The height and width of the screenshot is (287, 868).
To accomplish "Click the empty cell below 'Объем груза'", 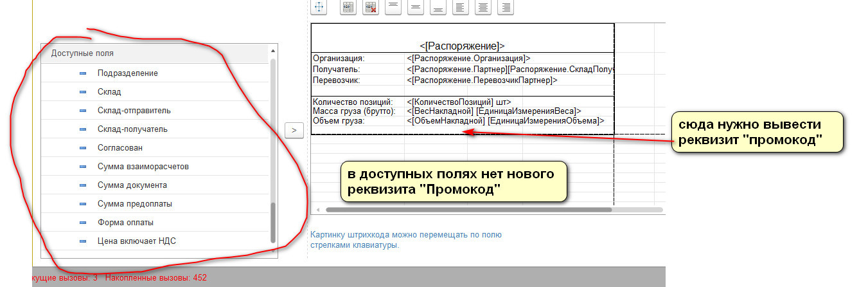I will pyautogui.click(x=357, y=130).
